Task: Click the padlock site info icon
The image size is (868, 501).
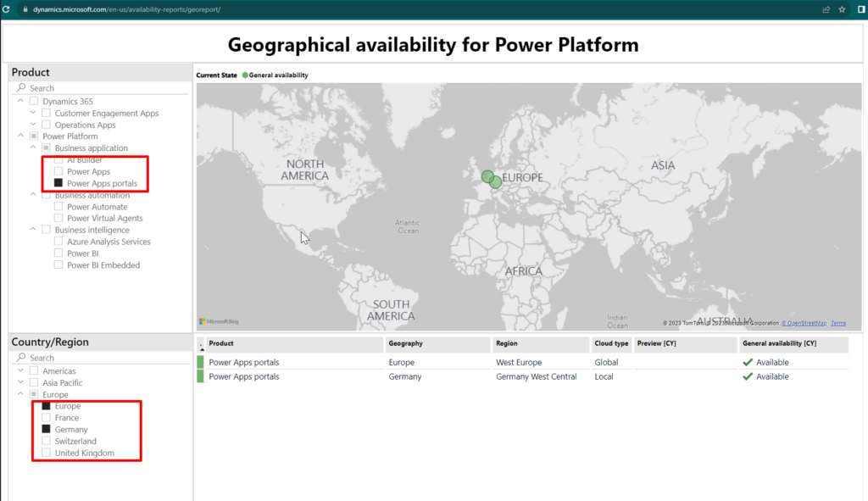Action: tap(25, 9)
